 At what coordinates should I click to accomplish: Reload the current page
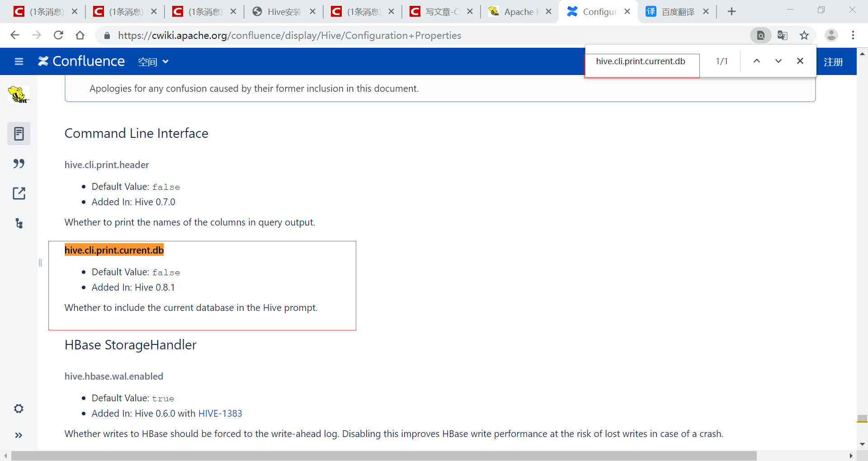coord(58,35)
